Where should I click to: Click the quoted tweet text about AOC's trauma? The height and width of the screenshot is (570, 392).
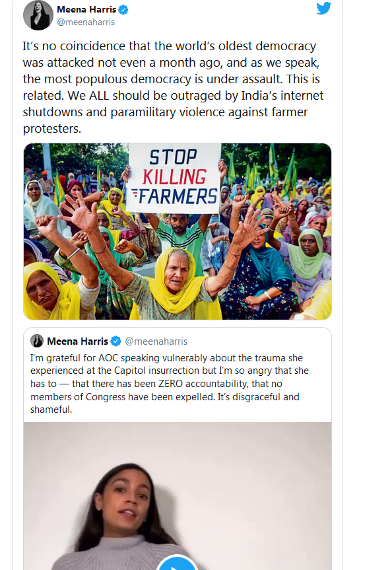click(x=170, y=384)
